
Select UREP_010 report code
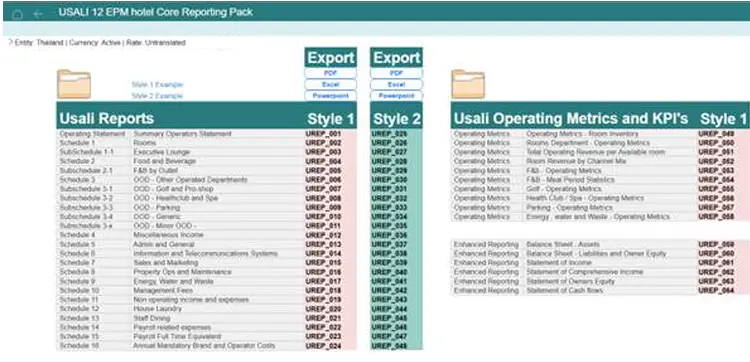point(323,217)
